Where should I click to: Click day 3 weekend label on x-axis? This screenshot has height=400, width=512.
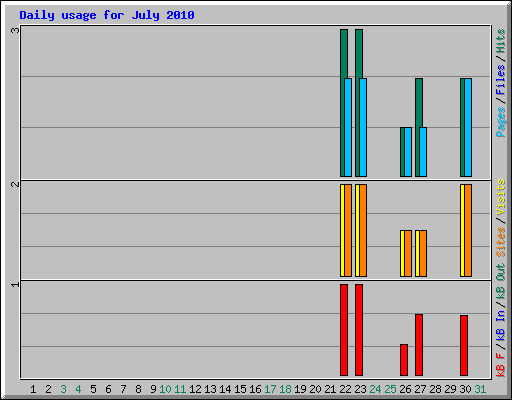click(x=63, y=389)
